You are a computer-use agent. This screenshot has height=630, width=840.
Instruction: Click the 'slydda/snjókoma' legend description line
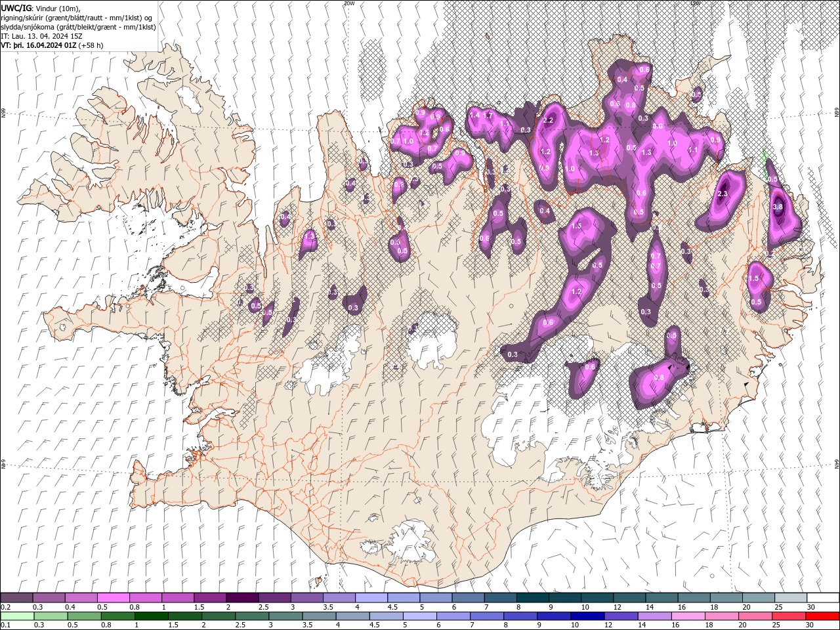[79, 27]
